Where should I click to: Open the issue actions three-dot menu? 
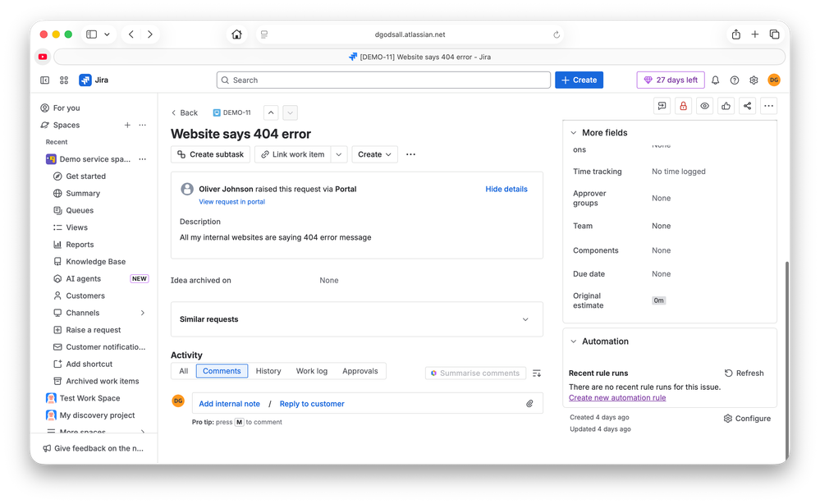click(769, 106)
